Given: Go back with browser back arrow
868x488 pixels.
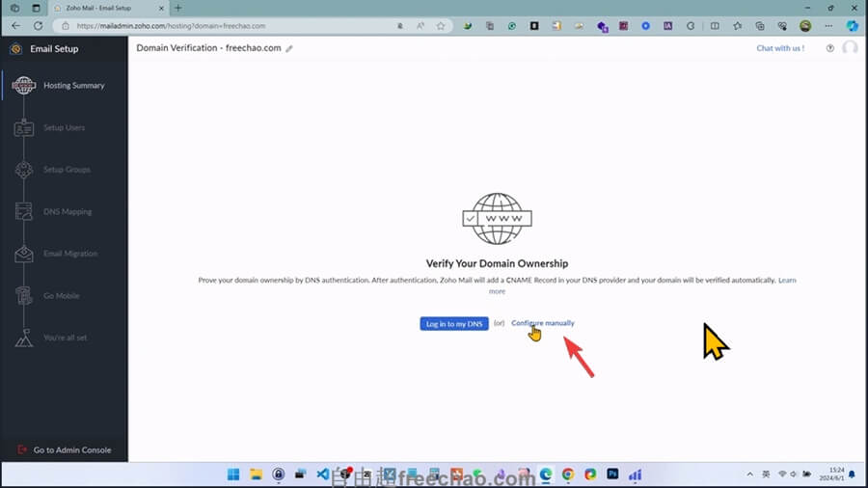Looking at the screenshot, I should point(15,25).
